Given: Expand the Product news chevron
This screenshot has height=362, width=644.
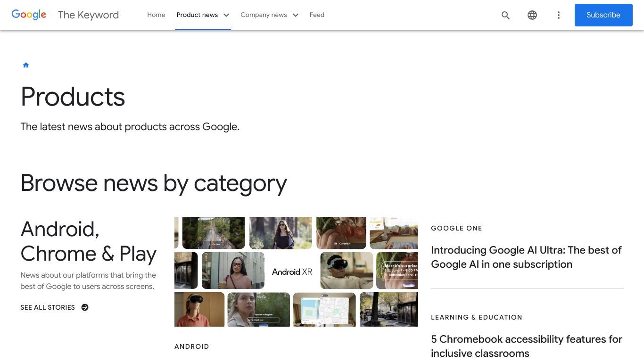Looking at the screenshot, I should (x=226, y=15).
